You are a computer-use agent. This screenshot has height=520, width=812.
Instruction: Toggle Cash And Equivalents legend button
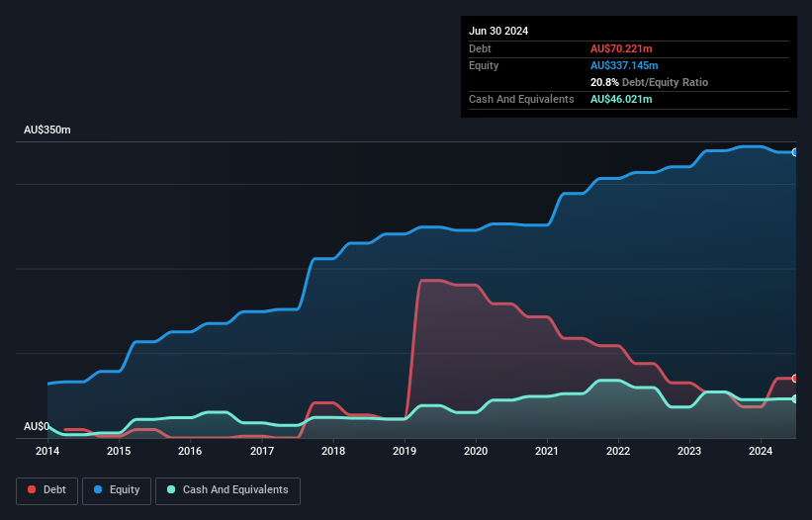tap(227, 490)
